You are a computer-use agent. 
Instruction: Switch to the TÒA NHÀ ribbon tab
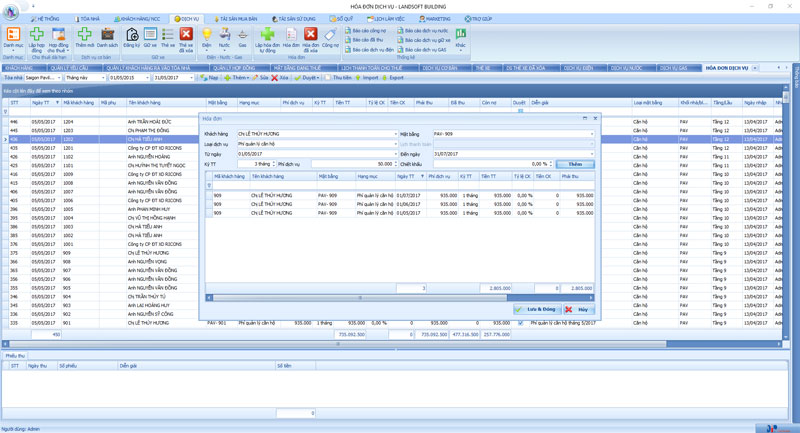88,19
